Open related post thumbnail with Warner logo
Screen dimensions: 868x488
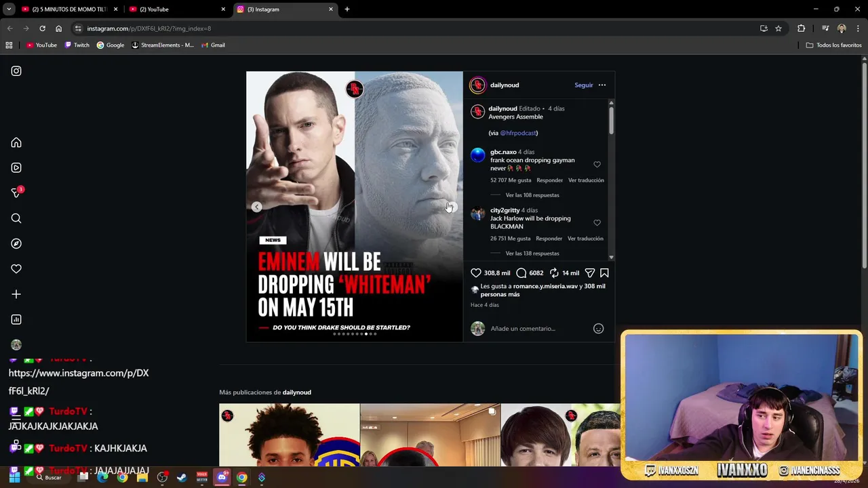290,435
